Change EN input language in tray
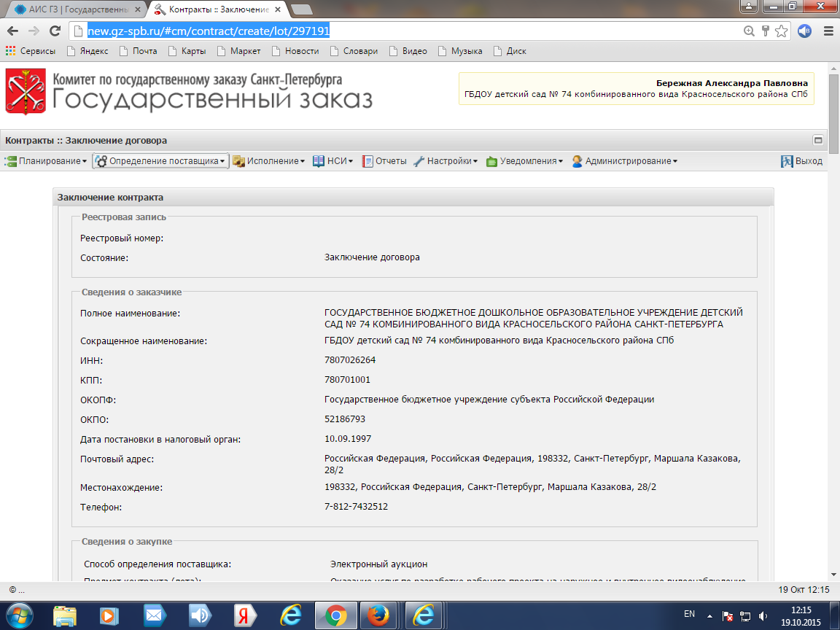840x630 pixels. (690, 615)
